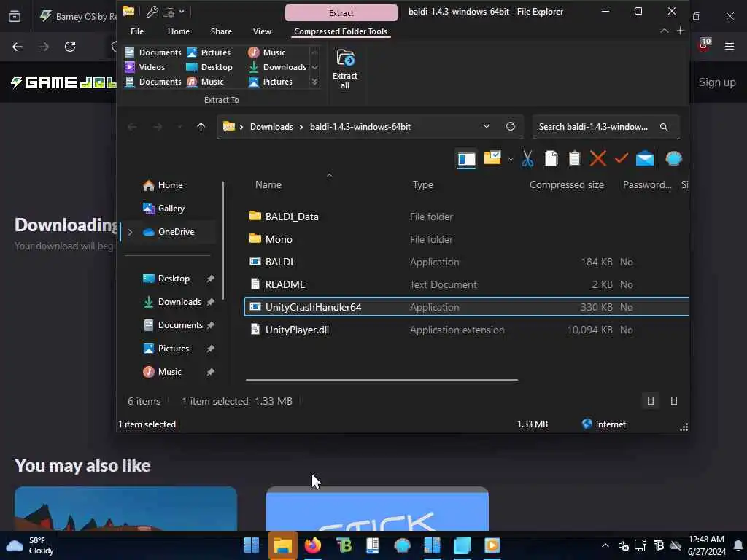The width and height of the screenshot is (747, 560).
Task: Expand the OneDrive tree node
Action: pyautogui.click(x=130, y=232)
